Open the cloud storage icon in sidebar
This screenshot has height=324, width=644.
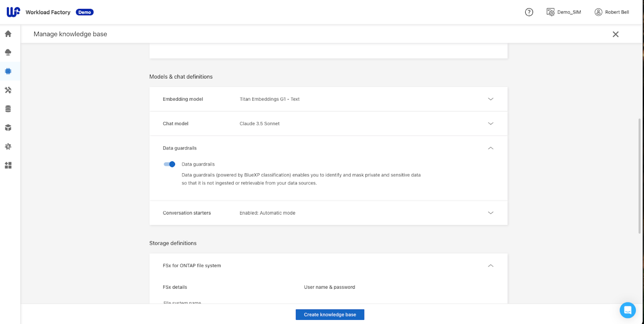coord(8,53)
